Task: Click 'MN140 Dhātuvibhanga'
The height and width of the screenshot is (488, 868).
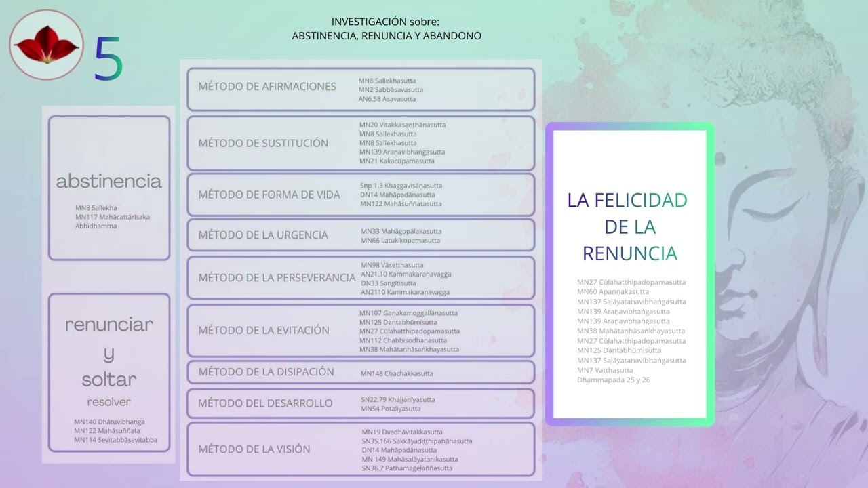Action: point(109,422)
